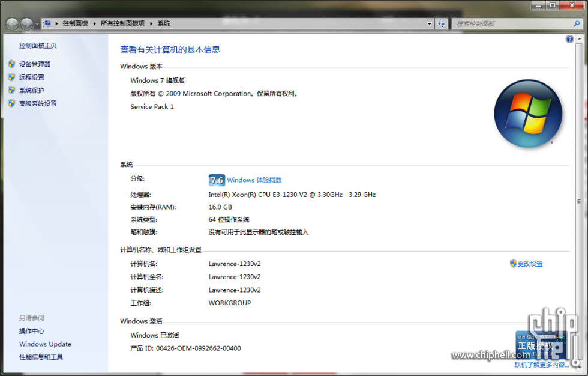Image resolution: width=588 pixels, height=376 pixels.
Task: Open 性能信息和工具 link in sidebar
Action: coord(41,357)
